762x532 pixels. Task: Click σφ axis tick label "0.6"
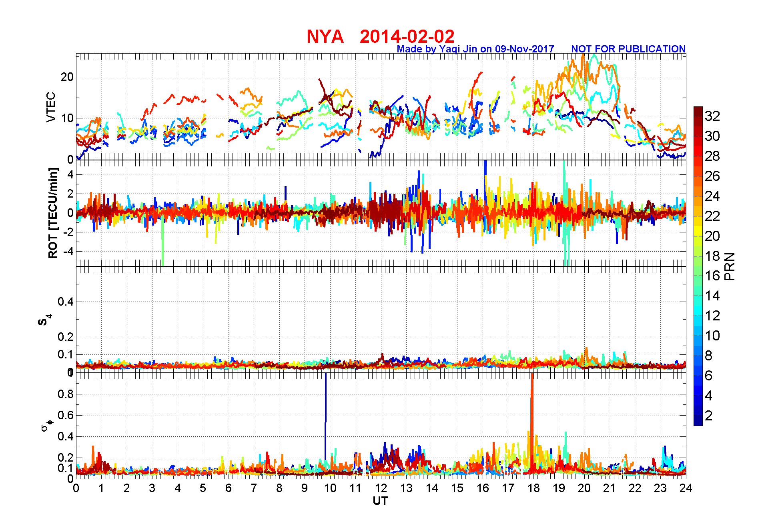(66, 415)
